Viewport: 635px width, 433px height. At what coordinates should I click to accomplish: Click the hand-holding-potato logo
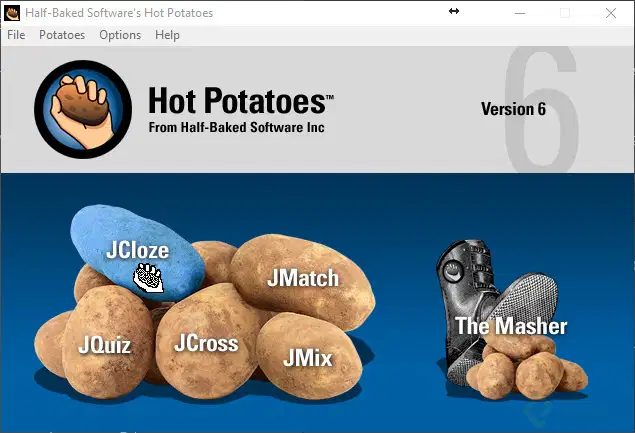tap(83, 109)
